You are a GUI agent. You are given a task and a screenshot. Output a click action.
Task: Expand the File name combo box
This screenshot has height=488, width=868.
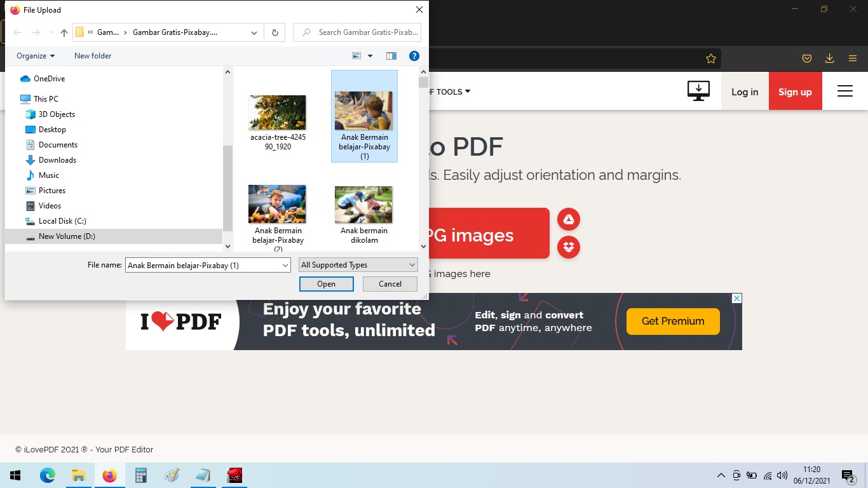[285, 265]
